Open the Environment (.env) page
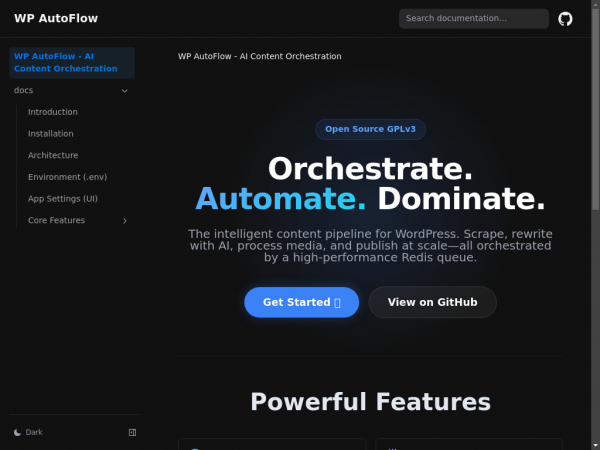This screenshot has width=600, height=450. (67, 177)
